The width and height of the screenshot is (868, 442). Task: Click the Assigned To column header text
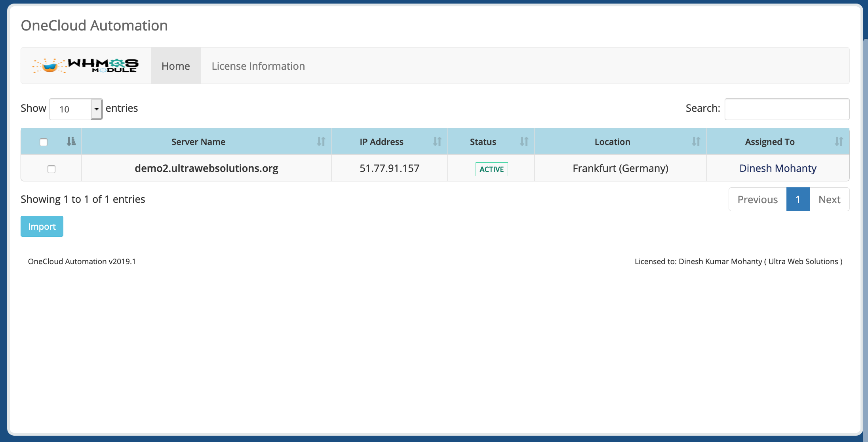click(770, 142)
